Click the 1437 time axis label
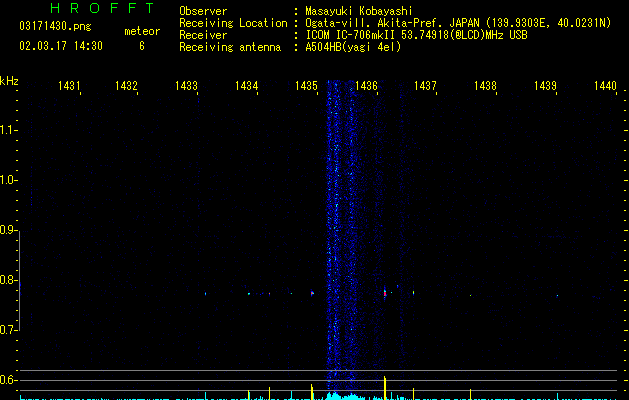Viewport: 629px width, 400px height. tap(425, 86)
